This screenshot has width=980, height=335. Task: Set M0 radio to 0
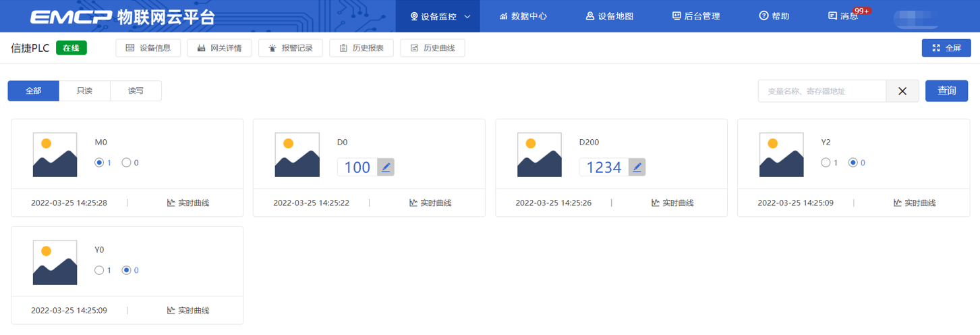(x=126, y=163)
